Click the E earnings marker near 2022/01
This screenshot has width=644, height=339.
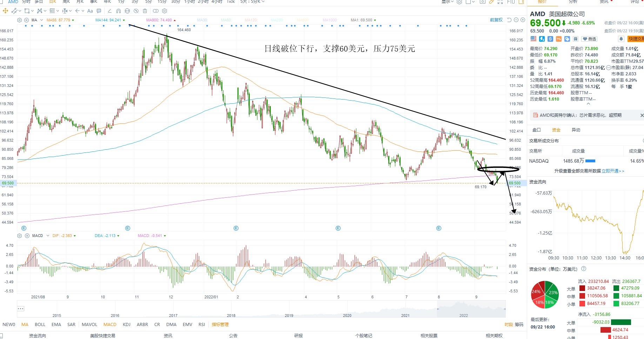coord(236,228)
